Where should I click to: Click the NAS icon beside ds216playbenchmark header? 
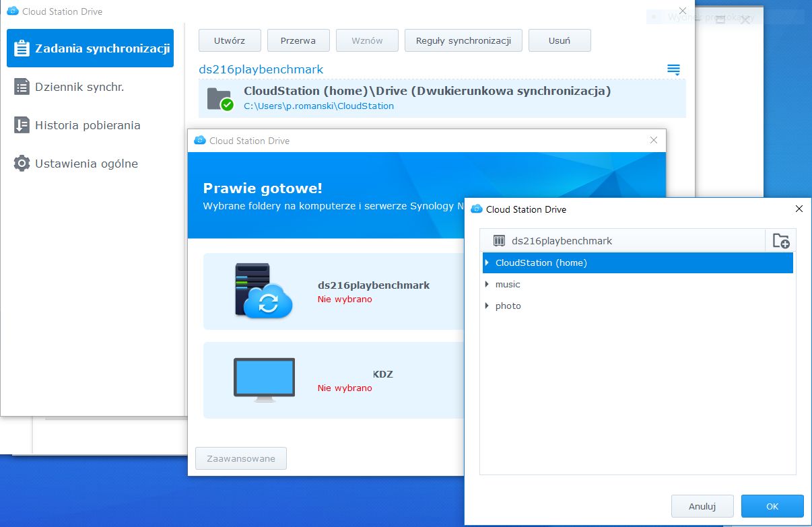pos(499,241)
